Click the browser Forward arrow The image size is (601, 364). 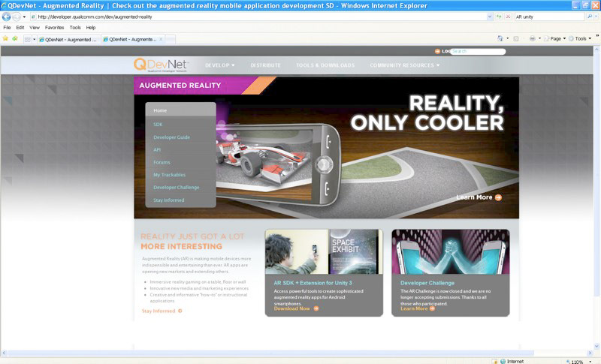16,17
